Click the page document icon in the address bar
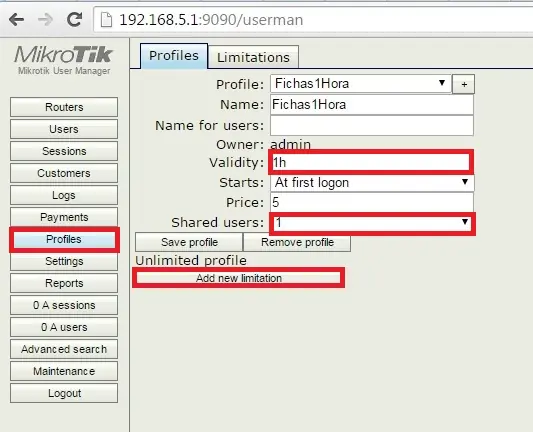533x432 pixels. click(x=106, y=20)
